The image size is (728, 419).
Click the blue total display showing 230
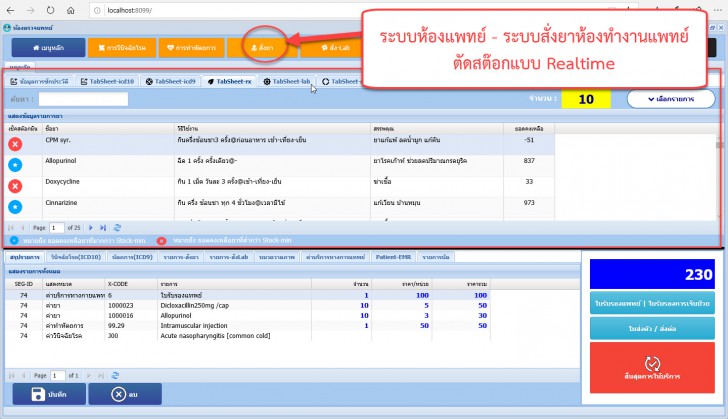point(652,274)
